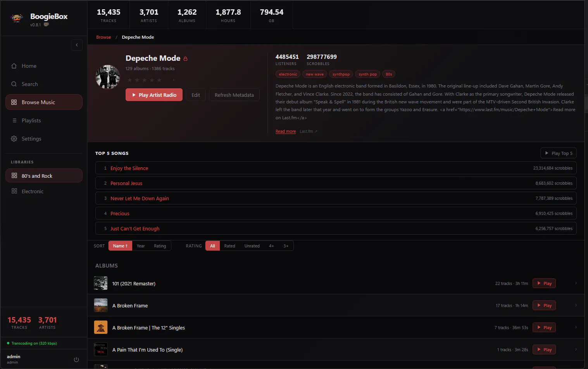This screenshot has height=369, width=588.
Task: Open the song Precious
Action: (x=120, y=213)
